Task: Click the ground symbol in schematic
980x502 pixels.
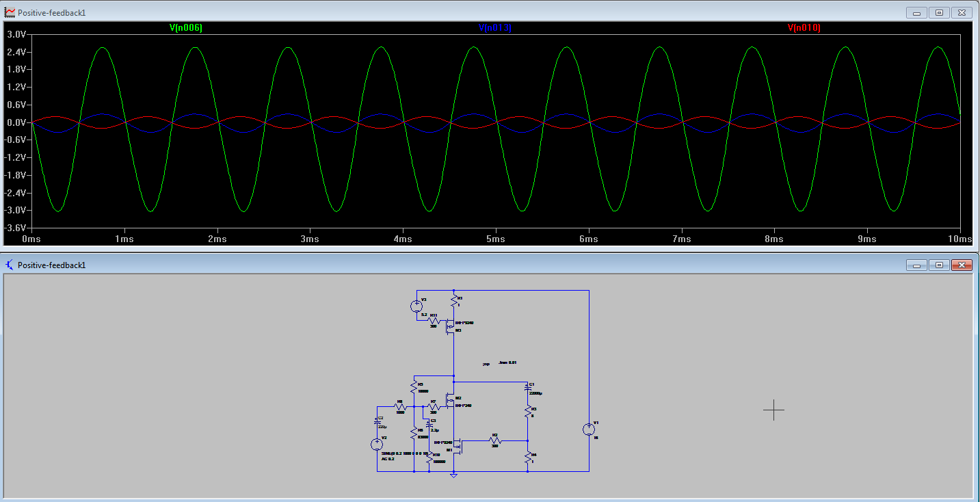Action: [x=454, y=475]
